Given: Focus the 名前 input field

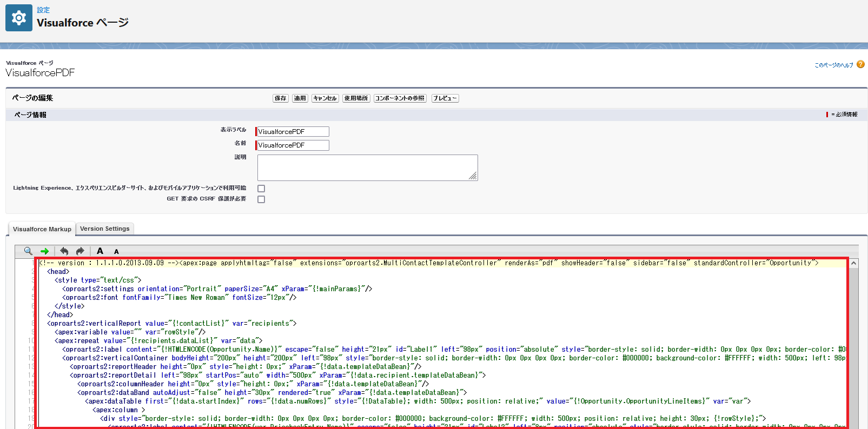Looking at the screenshot, I should (x=293, y=145).
